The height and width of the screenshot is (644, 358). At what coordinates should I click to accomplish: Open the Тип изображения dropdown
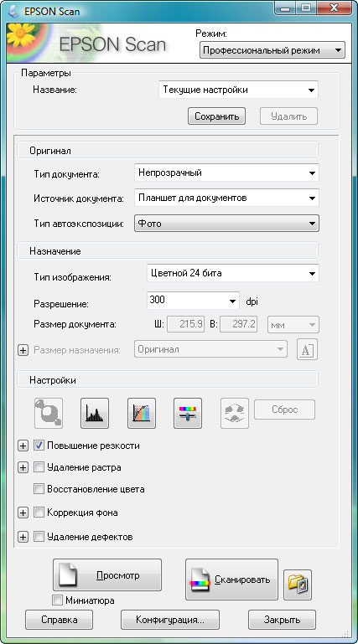point(232,273)
